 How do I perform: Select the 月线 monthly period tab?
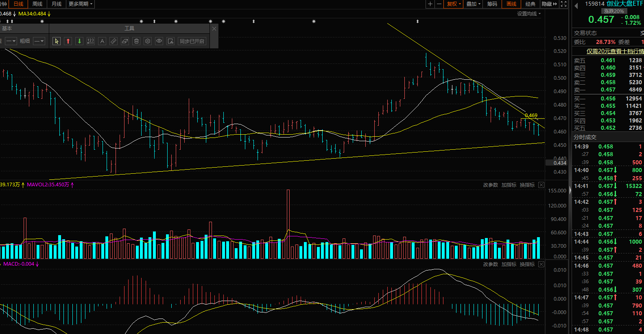point(57,4)
